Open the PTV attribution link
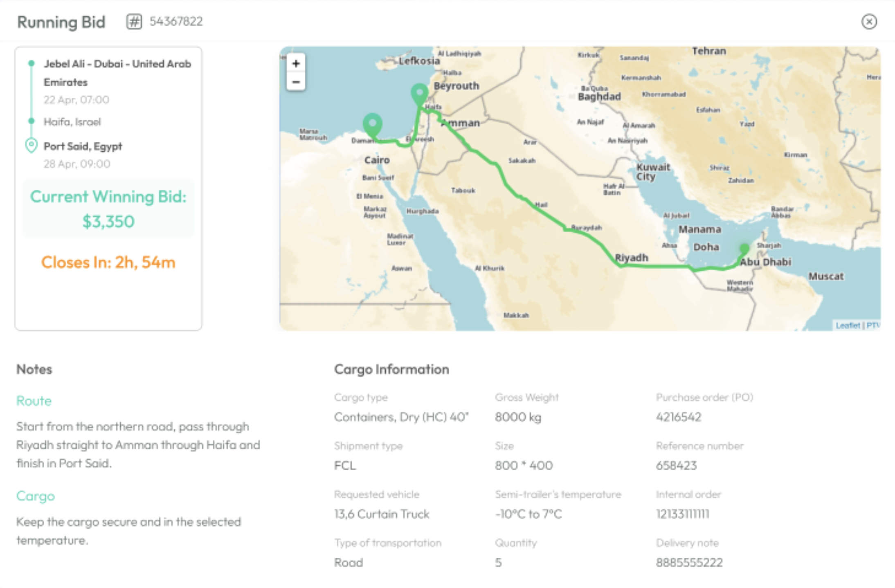The height and width of the screenshot is (588, 895). pos(873,325)
